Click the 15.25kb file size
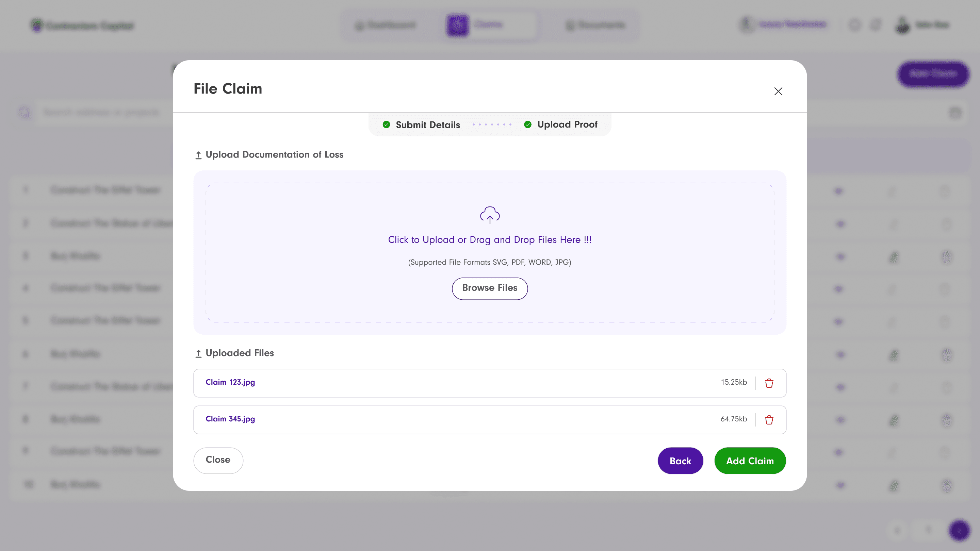 (x=734, y=382)
